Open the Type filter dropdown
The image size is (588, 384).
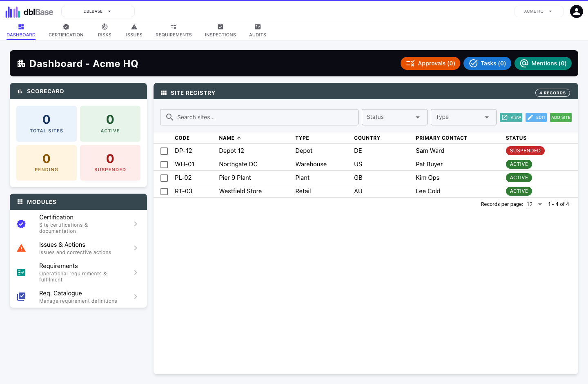[463, 117]
